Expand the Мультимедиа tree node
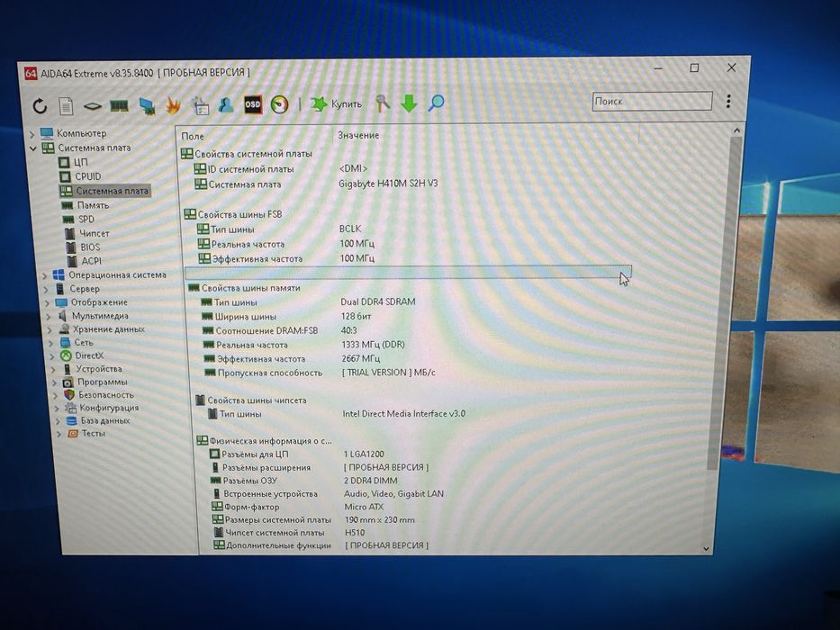The image size is (840, 630). (50, 316)
